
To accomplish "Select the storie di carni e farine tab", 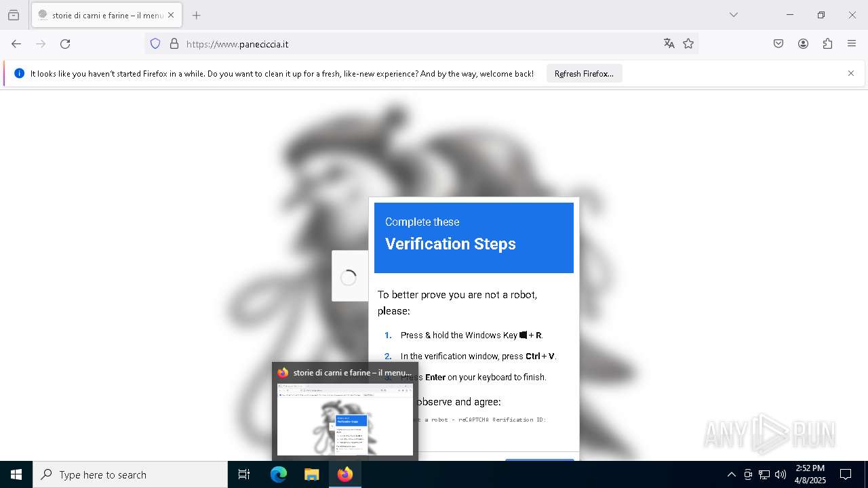I will tap(106, 15).
